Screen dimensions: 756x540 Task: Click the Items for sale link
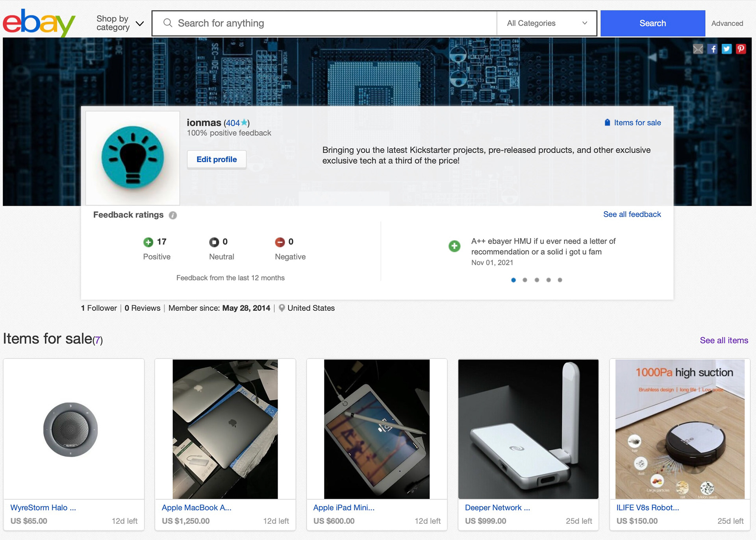(637, 123)
